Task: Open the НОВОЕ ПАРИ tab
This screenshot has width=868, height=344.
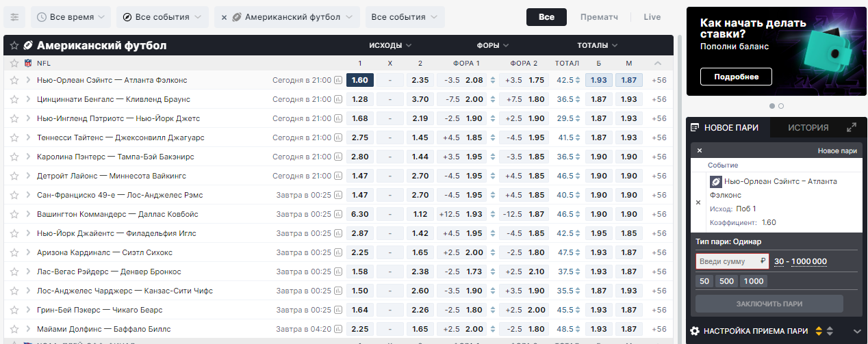Action: [728, 127]
